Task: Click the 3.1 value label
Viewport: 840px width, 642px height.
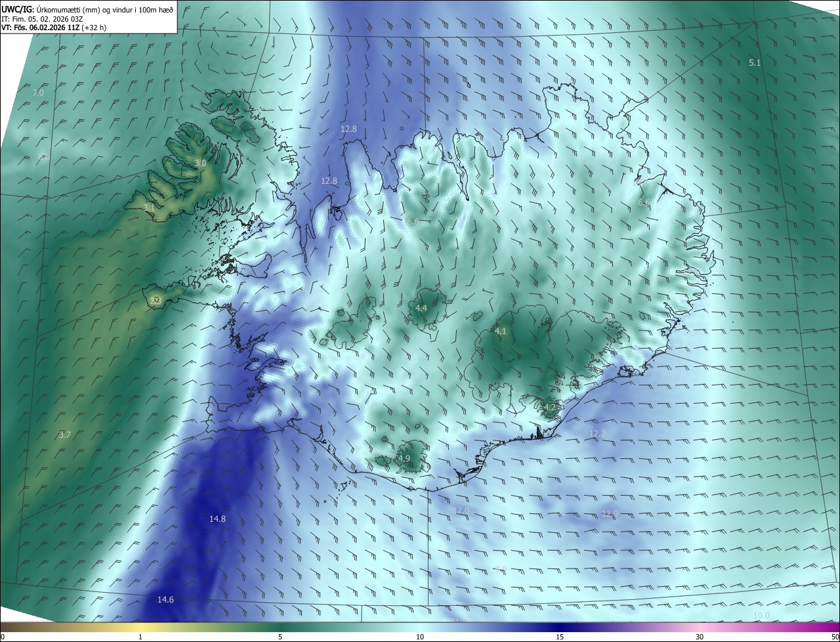Action: [x=149, y=207]
